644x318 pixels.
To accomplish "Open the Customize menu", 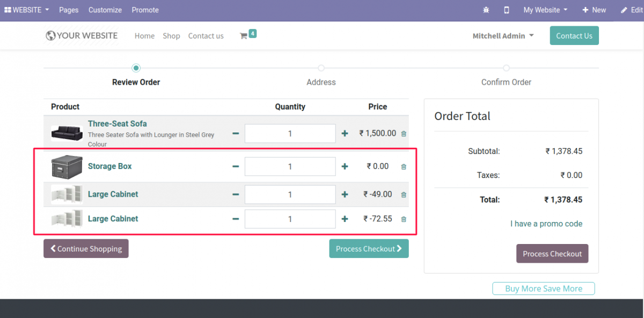I will tap(105, 10).
